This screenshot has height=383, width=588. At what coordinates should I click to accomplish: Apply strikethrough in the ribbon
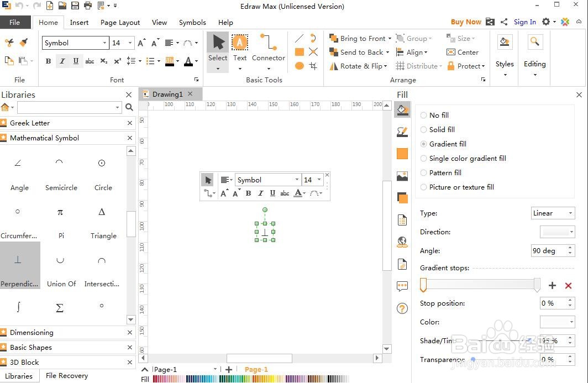90,61
